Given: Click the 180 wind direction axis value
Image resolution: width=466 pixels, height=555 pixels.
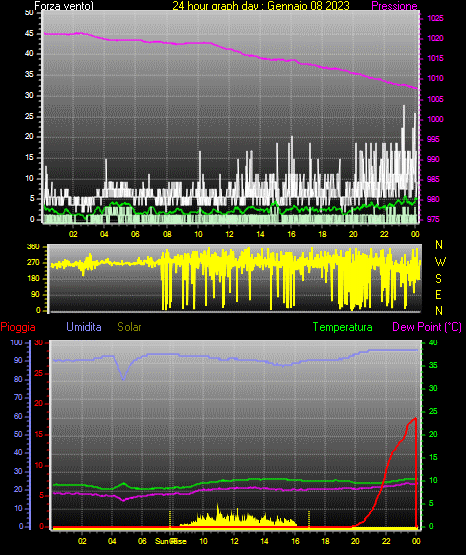Looking at the screenshot, I should point(33,279).
